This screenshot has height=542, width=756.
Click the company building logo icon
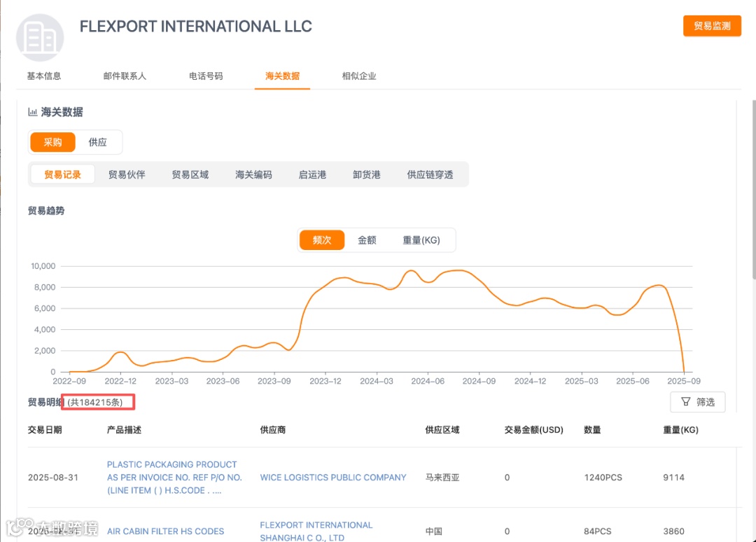click(40, 37)
